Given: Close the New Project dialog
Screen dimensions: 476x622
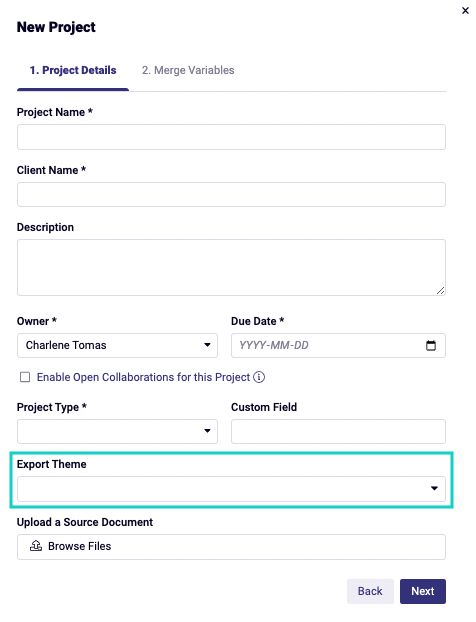Looking at the screenshot, I should point(465,11).
